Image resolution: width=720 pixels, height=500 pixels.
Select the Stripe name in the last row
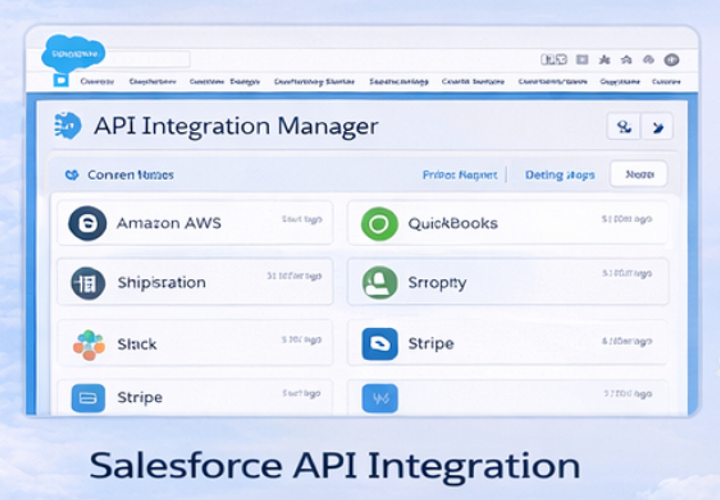140,397
